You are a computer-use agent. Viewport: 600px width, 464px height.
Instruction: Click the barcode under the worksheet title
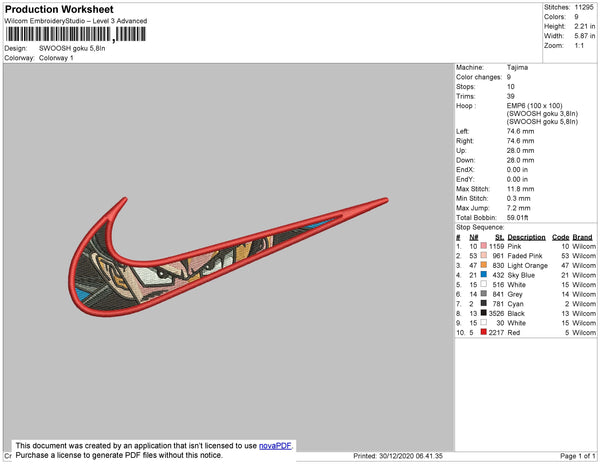(x=76, y=34)
